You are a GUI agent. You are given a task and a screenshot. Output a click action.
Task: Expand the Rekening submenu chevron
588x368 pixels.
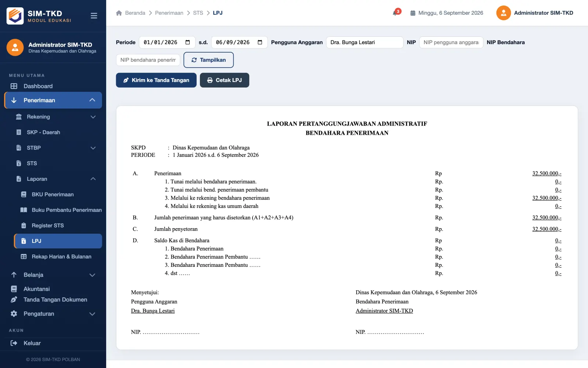coord(93,117)
